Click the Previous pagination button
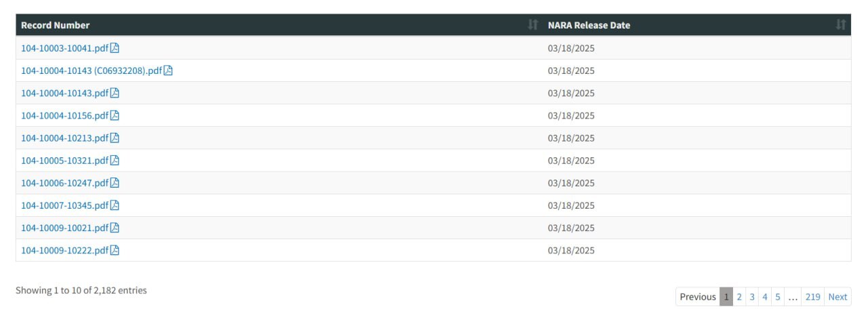Screen dimensions: 868x330 (x=698, y=297)
